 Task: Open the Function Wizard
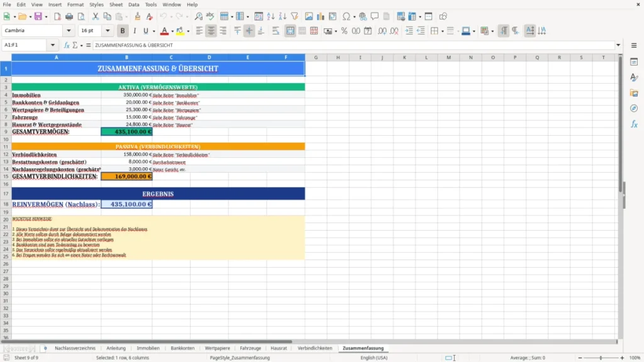click(x=67, y=45)
